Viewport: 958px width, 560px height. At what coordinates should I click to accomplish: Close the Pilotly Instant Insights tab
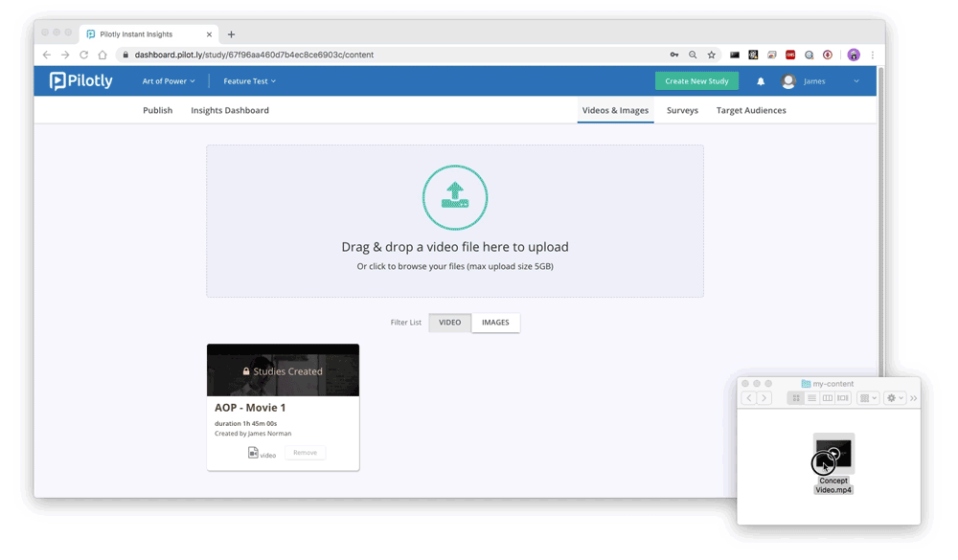pyautogui.click(x=209, y=34)
